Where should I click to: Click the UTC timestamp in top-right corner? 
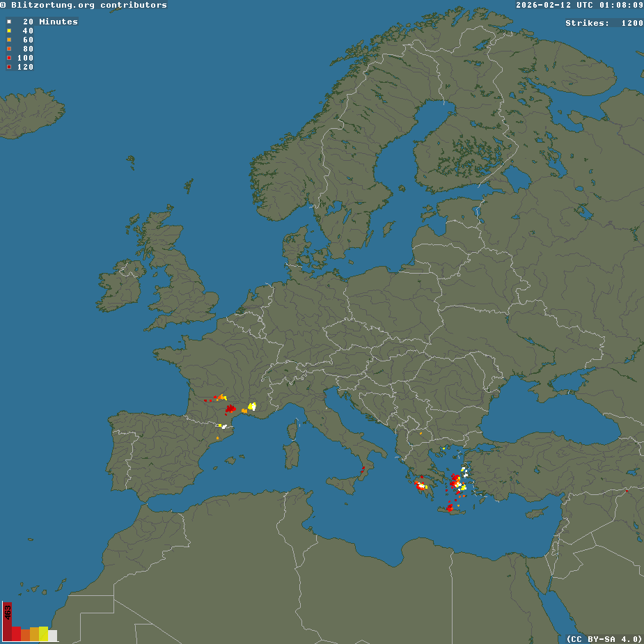click(x=579, y=5)
